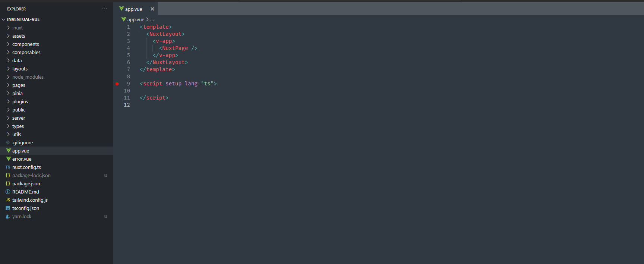Select the app.vue editor tab
The height and width of the screenshot is (264, 644).
136,9
